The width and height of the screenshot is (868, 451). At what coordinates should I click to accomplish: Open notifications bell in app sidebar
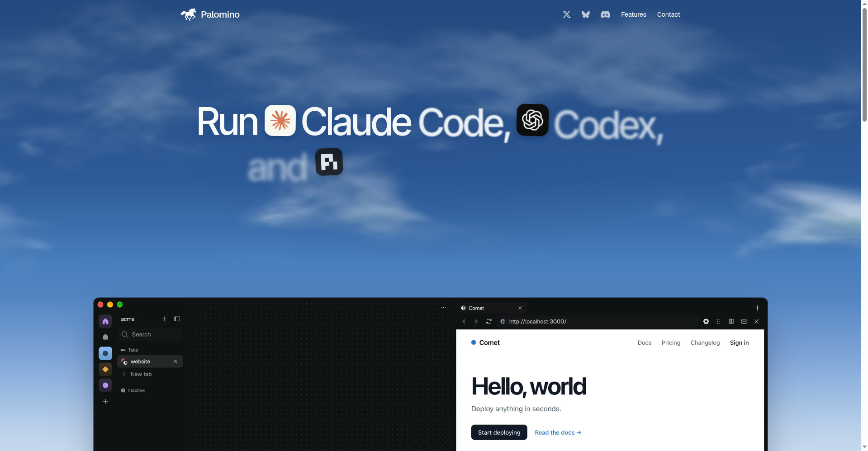(x=105, y=337)
